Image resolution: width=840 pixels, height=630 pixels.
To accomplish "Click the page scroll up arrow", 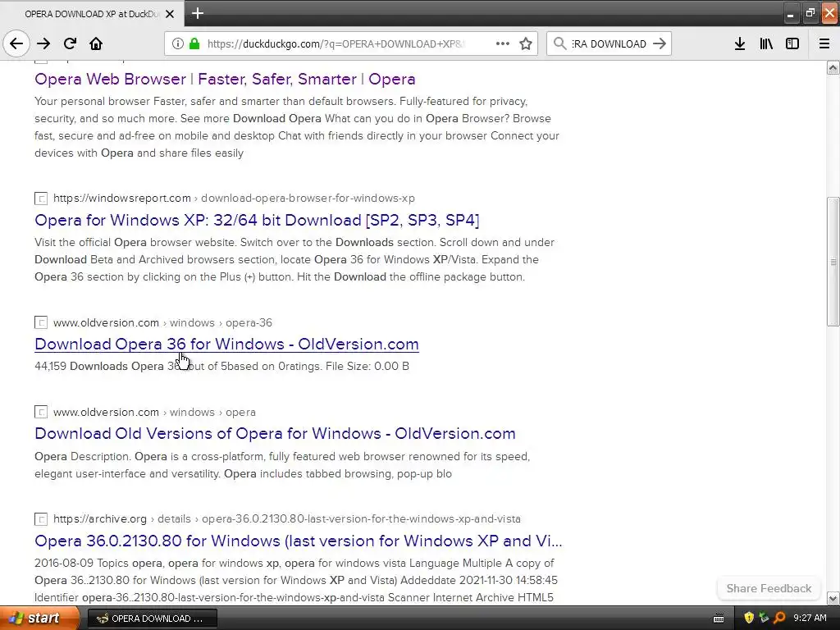I will (833, 67).
